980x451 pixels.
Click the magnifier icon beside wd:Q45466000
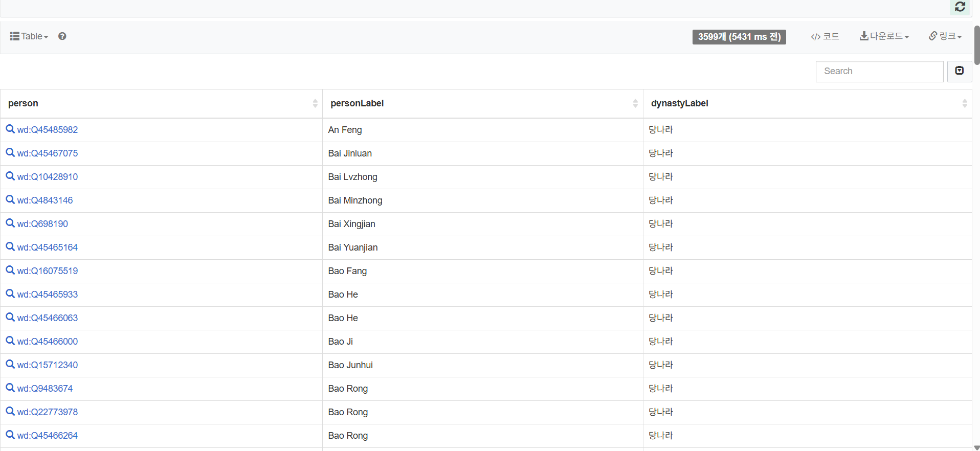pyautogui.click(x=10, y=341)
